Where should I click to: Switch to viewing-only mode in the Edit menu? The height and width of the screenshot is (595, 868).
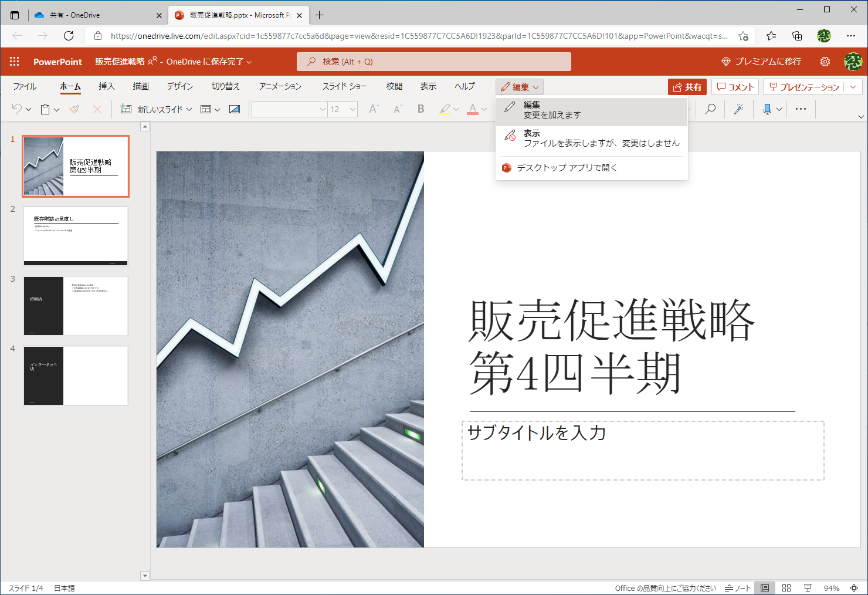(x=586, y=137)
